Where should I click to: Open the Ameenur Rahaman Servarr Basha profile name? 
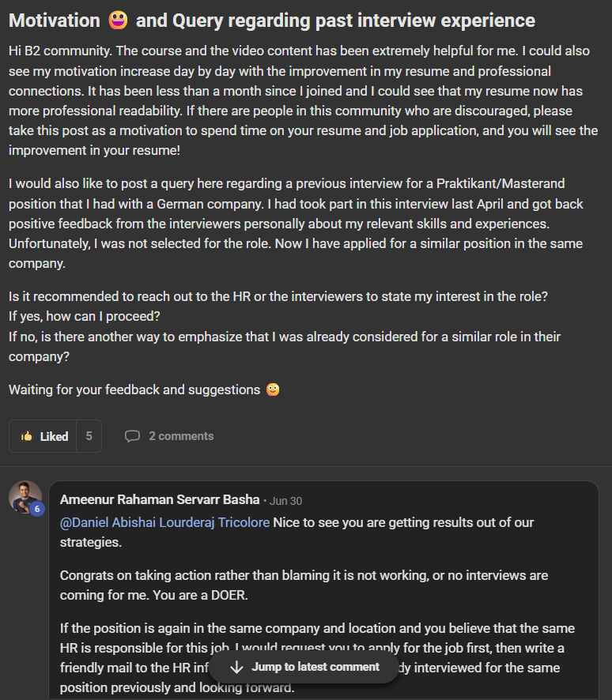[x=160, y=499]
